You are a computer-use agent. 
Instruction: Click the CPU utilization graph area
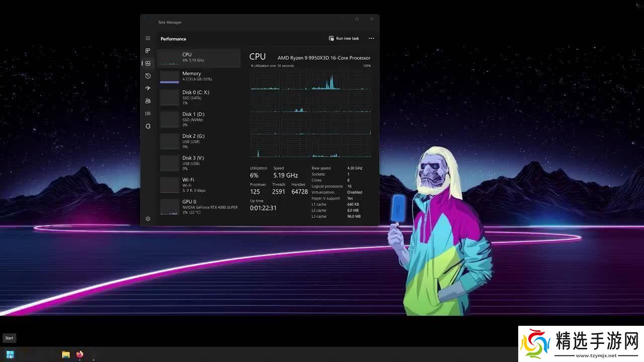click(x=310, y=113)
